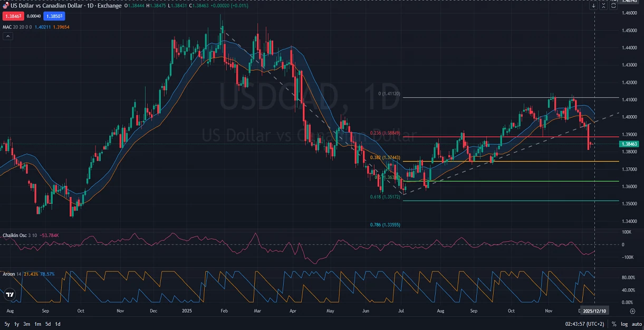The width and height of the screenshot is (644, 330).
Task: Toggle the MAC indicator visibility
Action: (7, 27)
